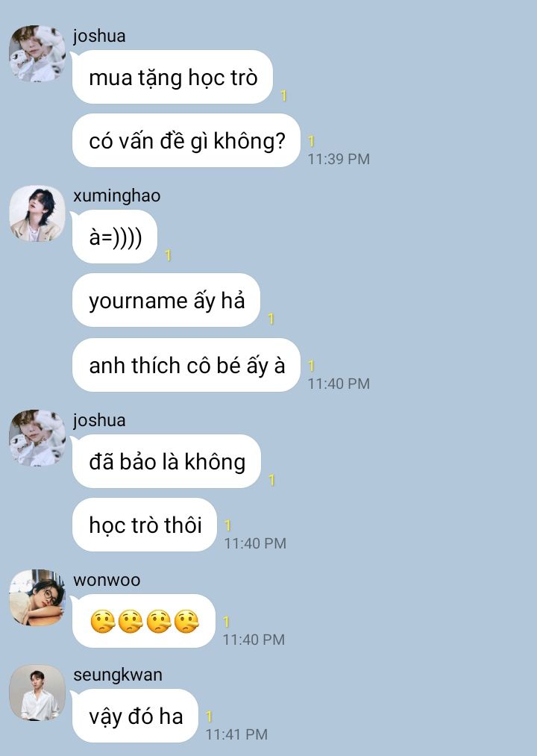Tap the "đã bảo là không" bubble
The image size is (537, 756).
(x=167, y=461)
